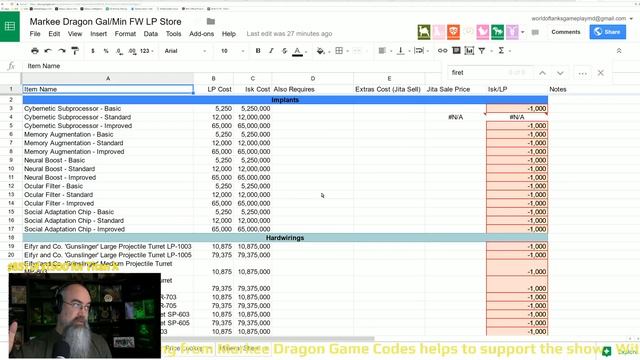Open the Help menu
Viewport: 640px width, 360px height.
point(229,34)
